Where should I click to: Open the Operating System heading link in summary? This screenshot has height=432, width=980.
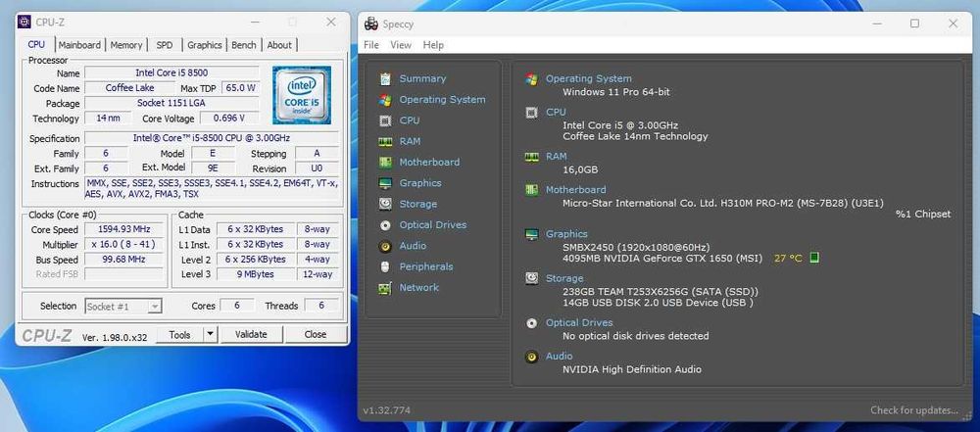pos(588,78)
